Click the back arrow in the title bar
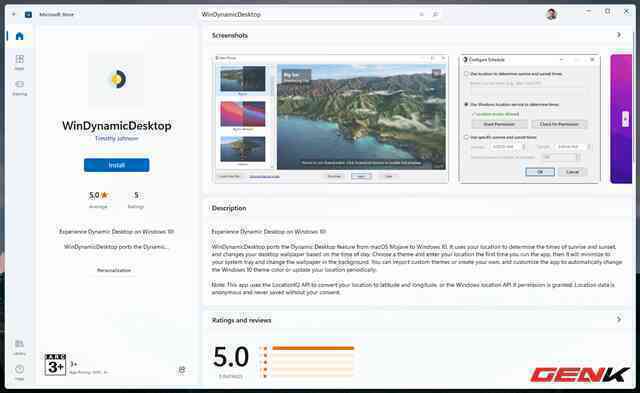The width and height of the screenshot is (640, 393). coord(13,14)
